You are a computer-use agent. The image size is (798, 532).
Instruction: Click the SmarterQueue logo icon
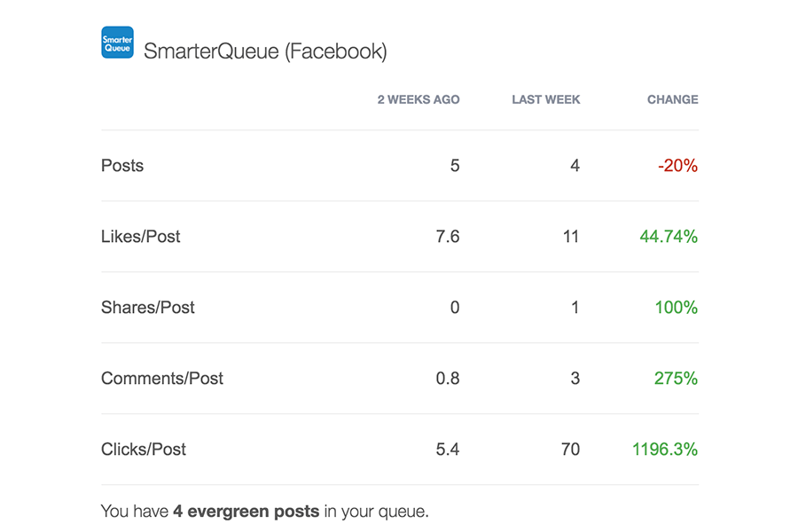tap(118, 43)
